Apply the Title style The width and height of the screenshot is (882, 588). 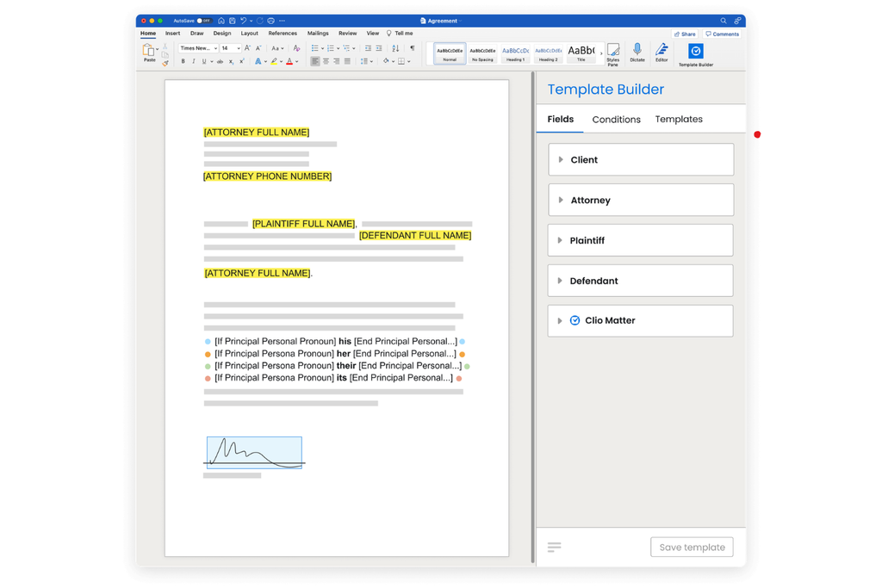581,53
